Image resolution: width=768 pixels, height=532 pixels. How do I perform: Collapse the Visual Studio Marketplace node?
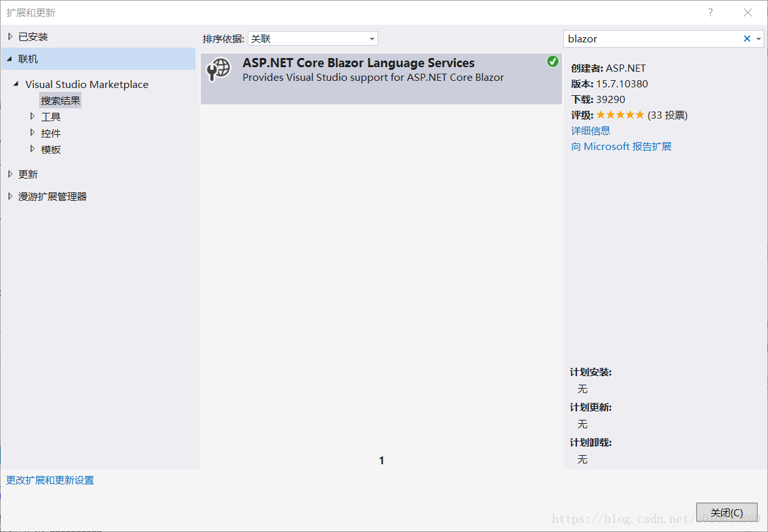16,84
